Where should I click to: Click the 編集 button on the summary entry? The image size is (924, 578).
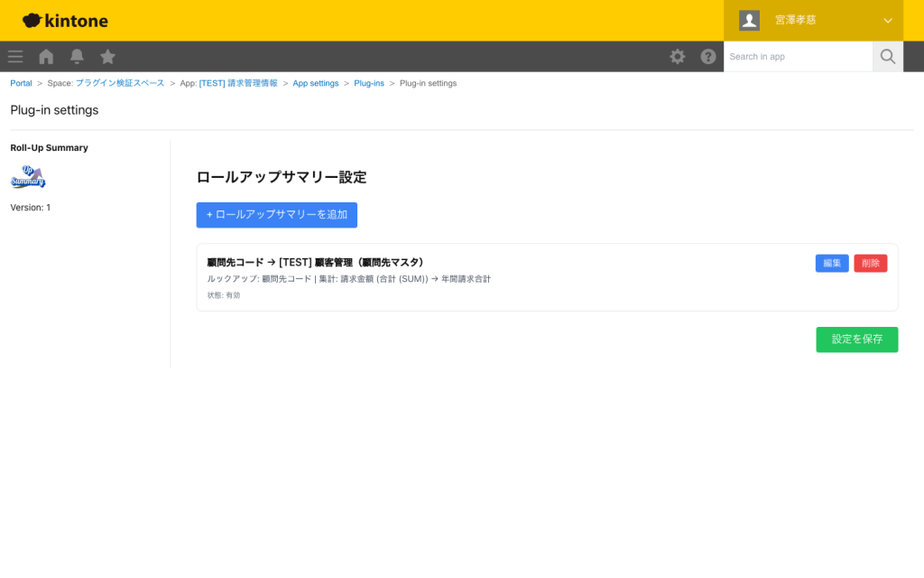tap(831, 263)
